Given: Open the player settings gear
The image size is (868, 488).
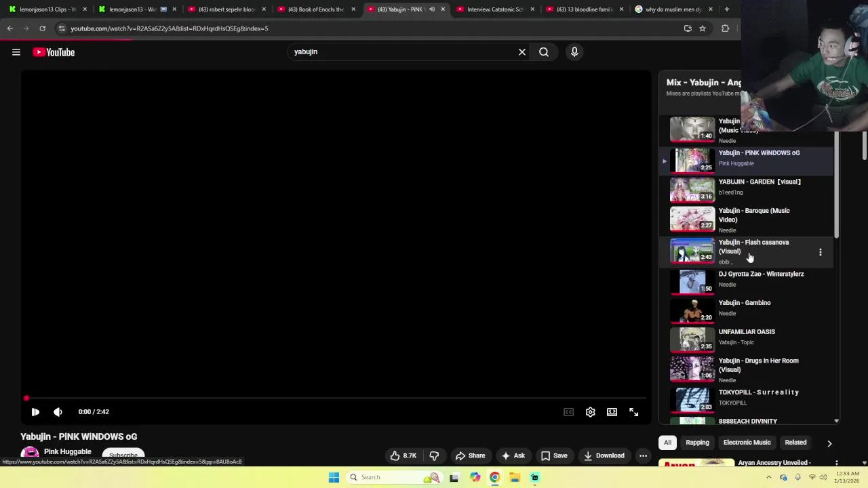Looking at the screenshot, I should coord(590,411).
